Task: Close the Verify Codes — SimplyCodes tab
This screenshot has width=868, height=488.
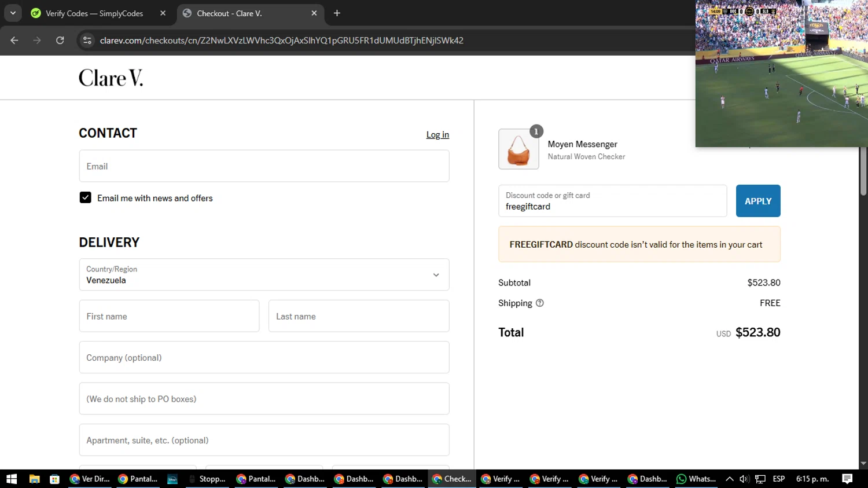Action: [163, 13]
